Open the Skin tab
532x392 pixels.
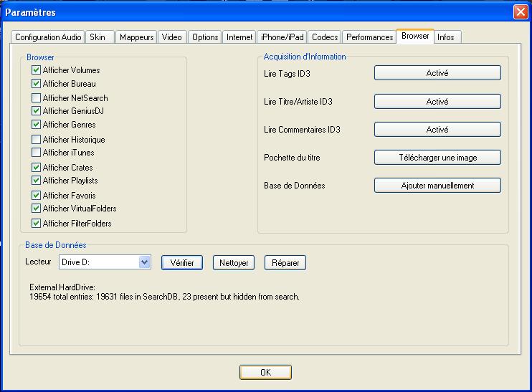[x=98, y=37]
